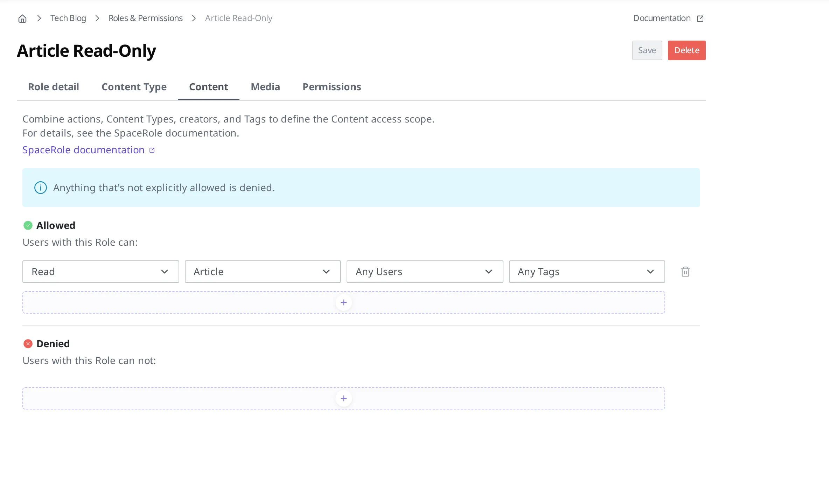Image resolution: width=829 pixels, height=504 pixels.
Task: Click the red Delete button
Action: click(687, 50)
